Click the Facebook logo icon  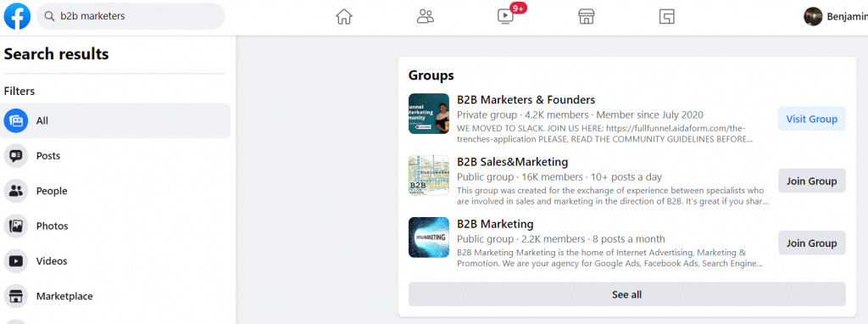coord(17,17)
